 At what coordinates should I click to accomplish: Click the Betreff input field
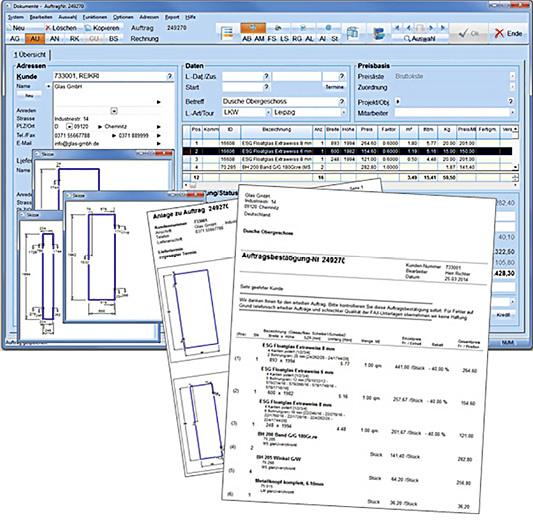click(279, 101)
